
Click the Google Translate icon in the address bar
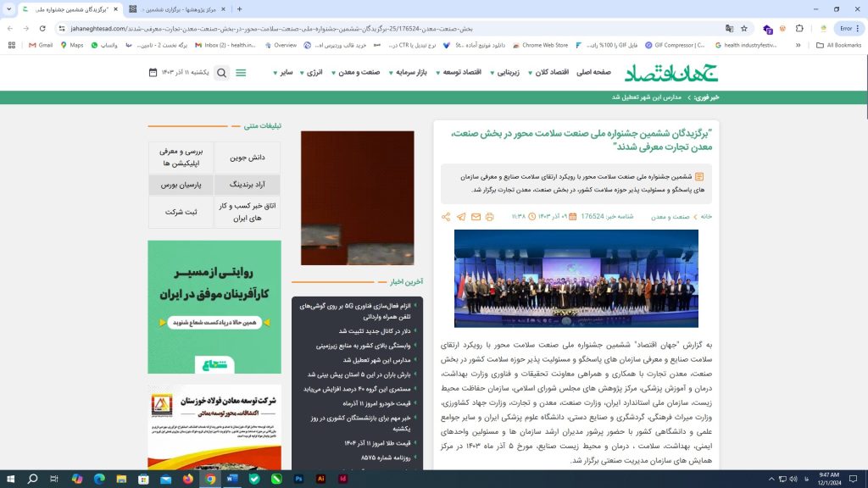point(726,28)
